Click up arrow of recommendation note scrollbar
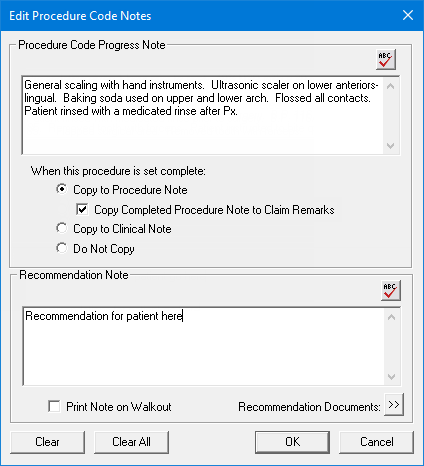The width and height of the screenshot is (424, 466). point(392,317)
